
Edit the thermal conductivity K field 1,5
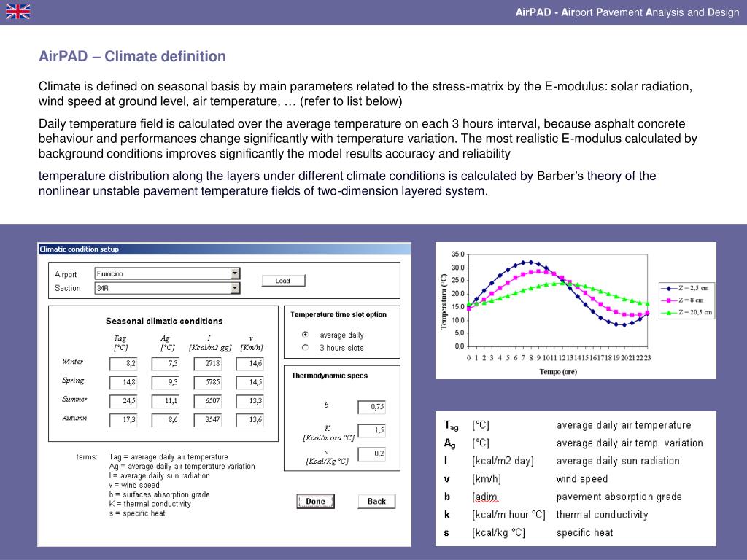pyautogui.click(x=371, y=430)
